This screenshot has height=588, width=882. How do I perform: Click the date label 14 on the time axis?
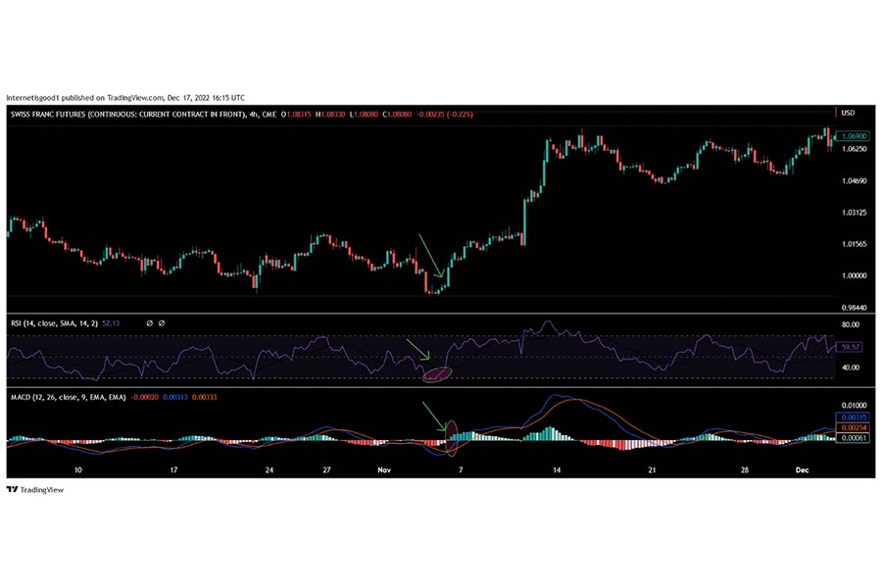pos(557,469)
